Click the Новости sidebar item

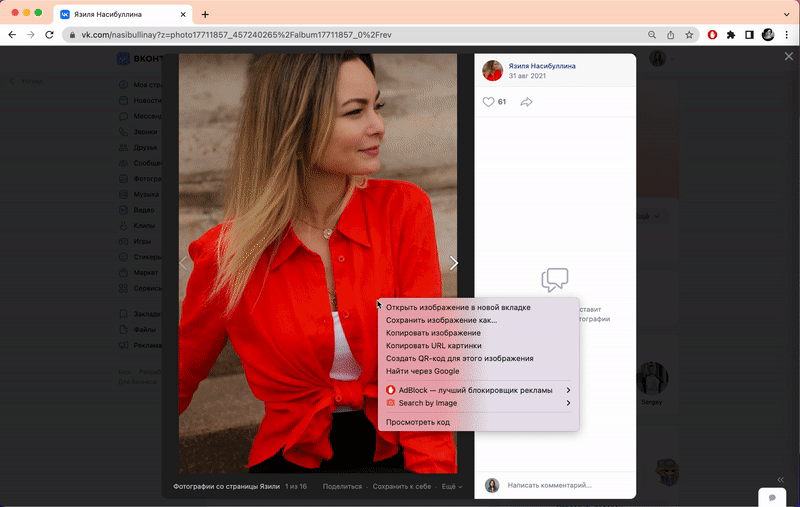[x=140, y=100]
